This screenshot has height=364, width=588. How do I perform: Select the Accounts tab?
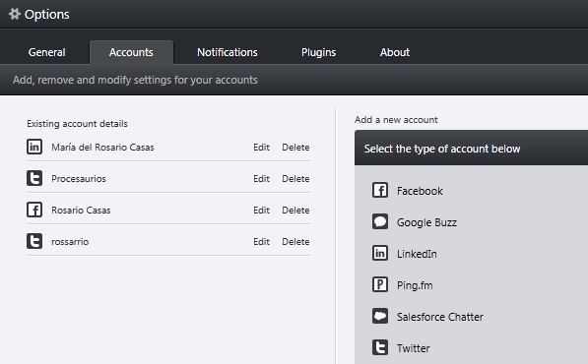(x=131, y=52)
